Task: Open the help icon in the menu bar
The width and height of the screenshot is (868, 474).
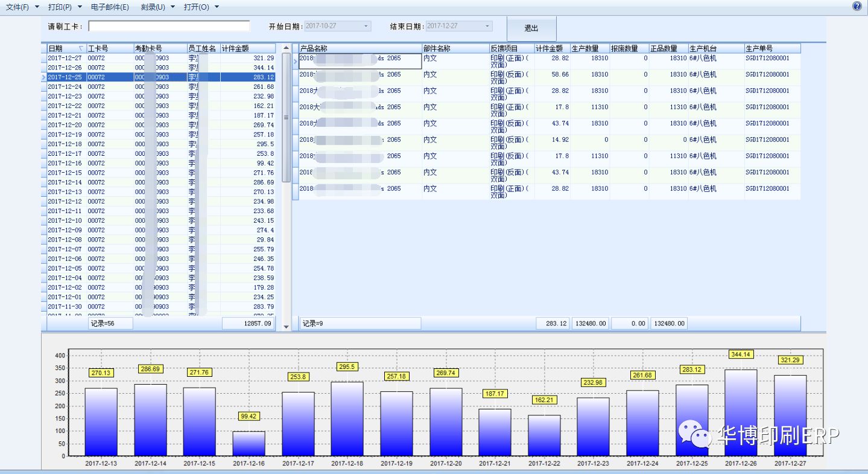Action: [857, 6]
